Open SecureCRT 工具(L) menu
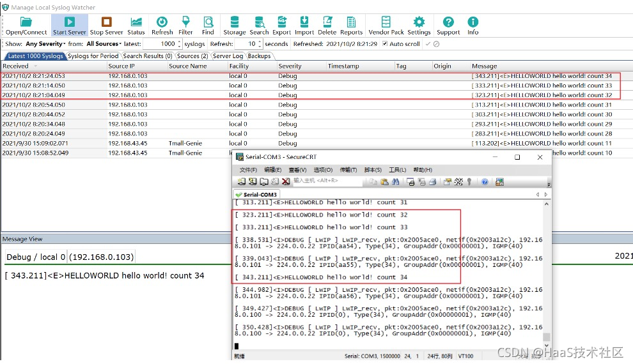The image size is (633, 364). tap(397, 170)
